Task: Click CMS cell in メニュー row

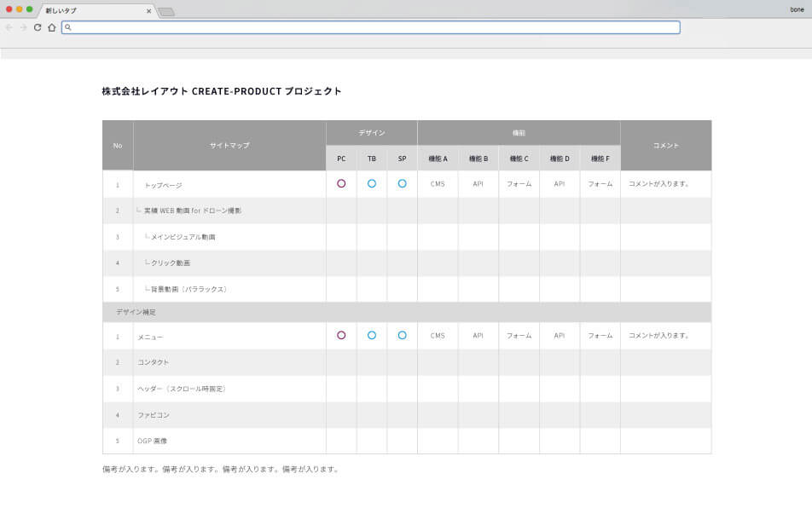Action: point(438,335)
